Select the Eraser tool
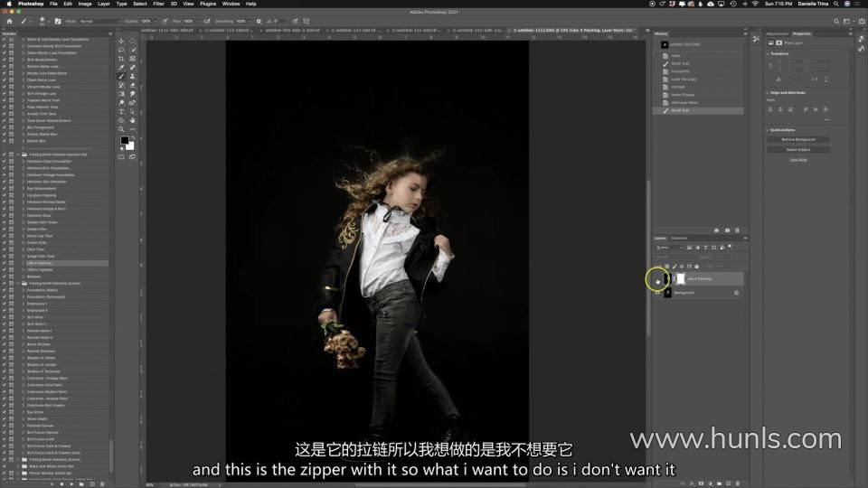The height and width of the screenshot is (488, 868). coord(132,85)
